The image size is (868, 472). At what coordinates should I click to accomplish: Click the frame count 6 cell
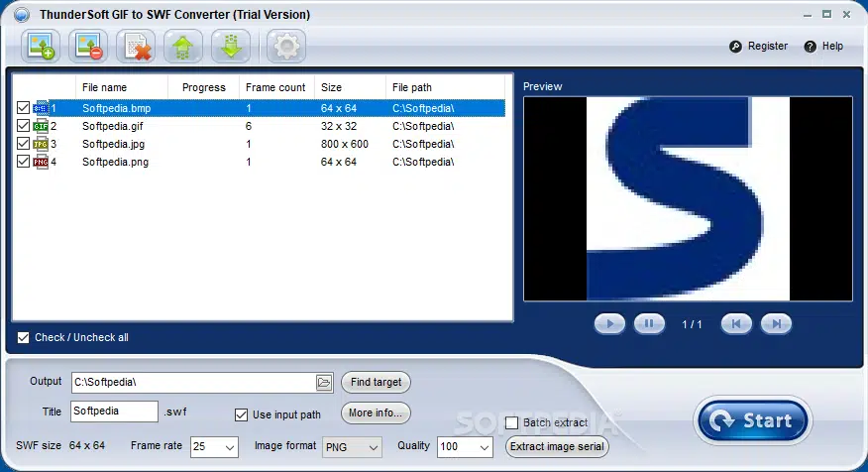[249, 126]
